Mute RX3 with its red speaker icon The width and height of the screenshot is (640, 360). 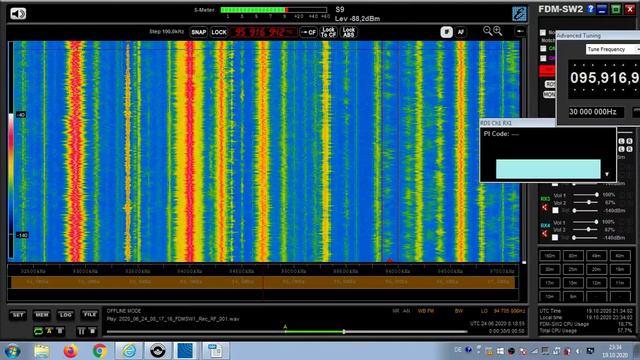(x=545, y=207)
